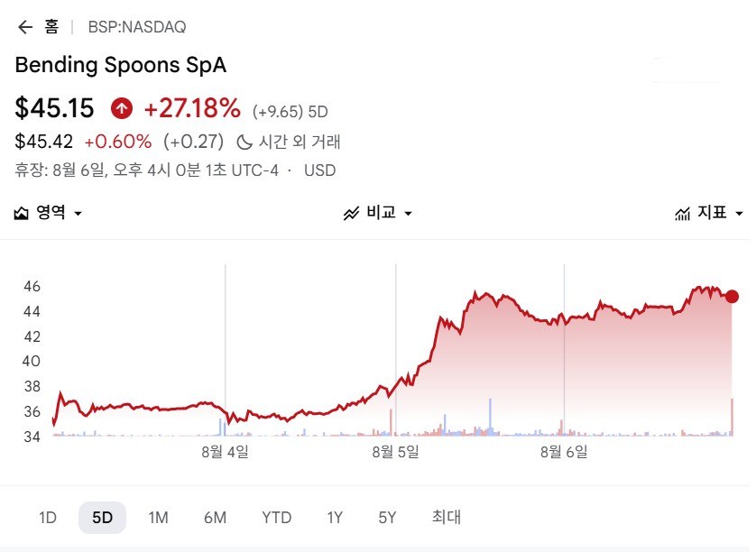This screenshot has height=552, width=756.
Task: Show the 최대 maximum range
Action: (447, 518)
